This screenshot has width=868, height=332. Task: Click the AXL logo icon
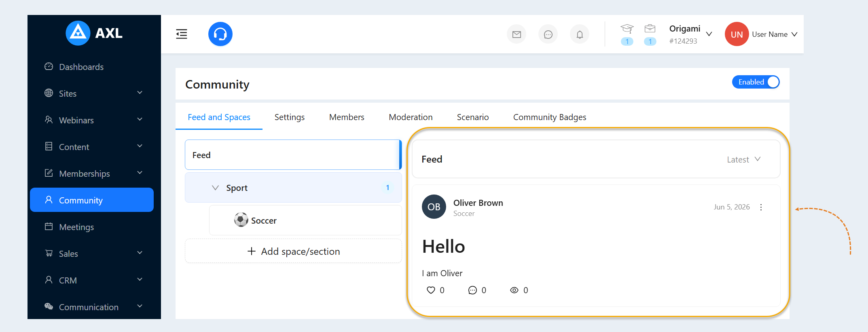[78, 33]
